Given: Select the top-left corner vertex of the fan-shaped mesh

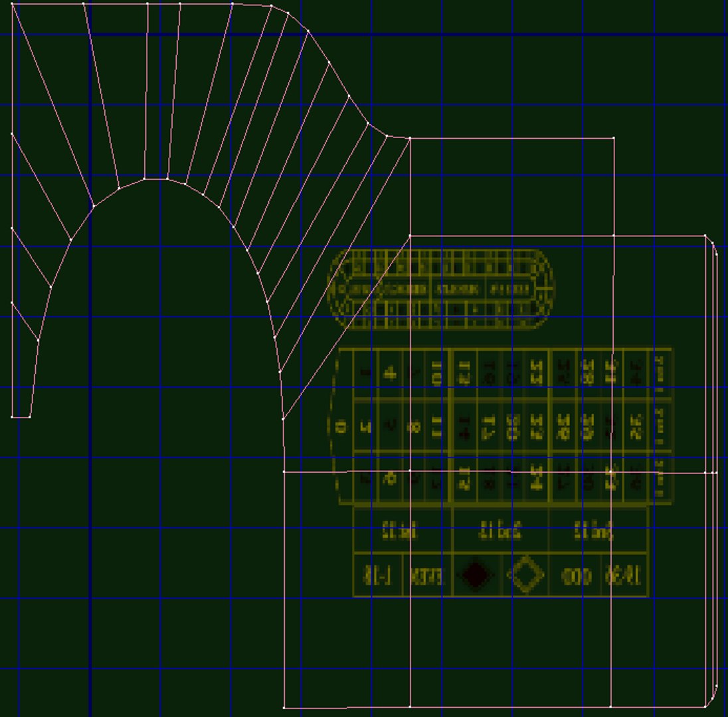Looking at the screenshot, I should [12, 4].
